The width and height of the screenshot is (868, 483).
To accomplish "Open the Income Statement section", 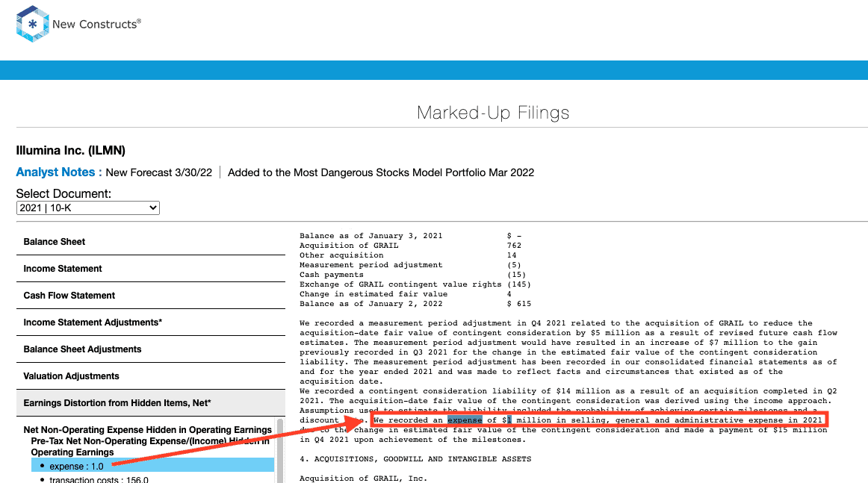I will (151, 269).
